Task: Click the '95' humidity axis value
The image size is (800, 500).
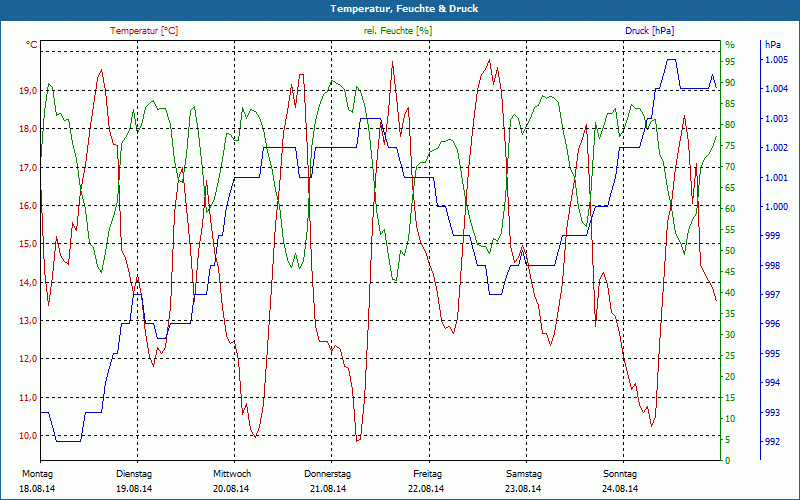Action: pyautogui.click(x=730, y=62)
